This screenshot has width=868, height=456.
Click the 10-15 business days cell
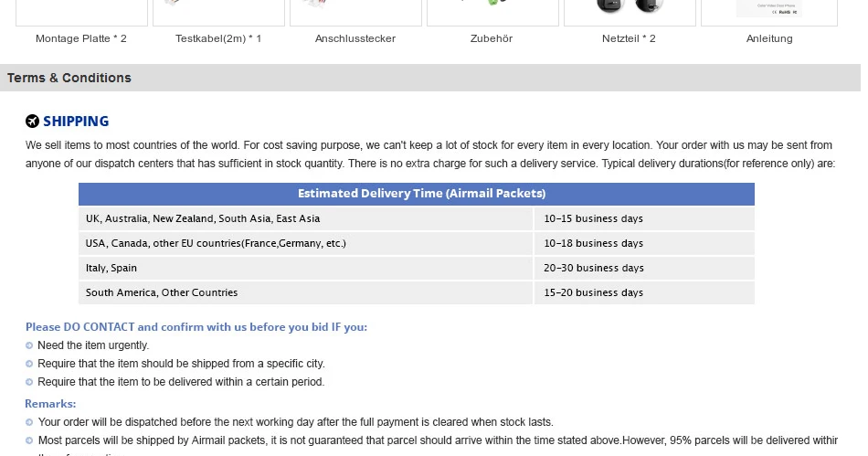coord(644,218)
